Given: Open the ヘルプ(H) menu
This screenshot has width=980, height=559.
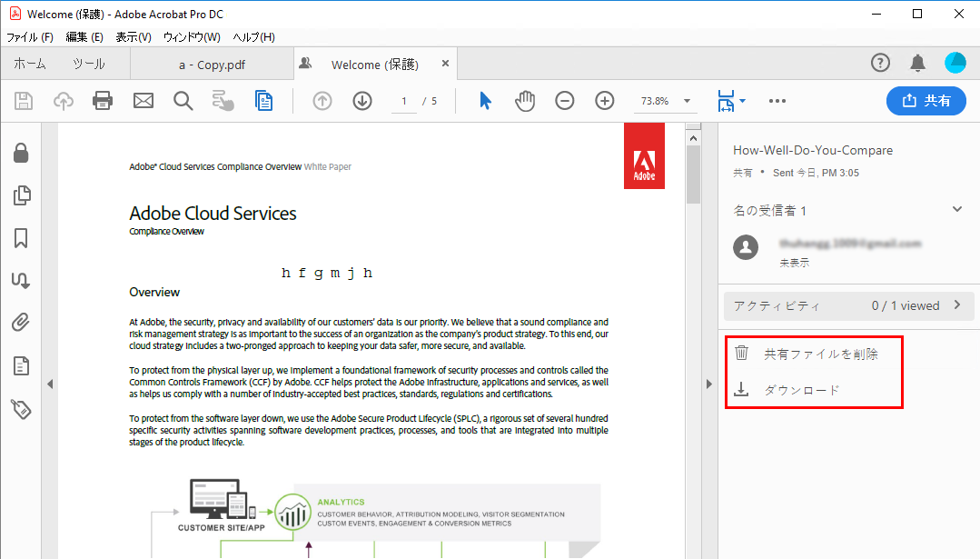Looking at the screenshot, I should pos(253,37).
